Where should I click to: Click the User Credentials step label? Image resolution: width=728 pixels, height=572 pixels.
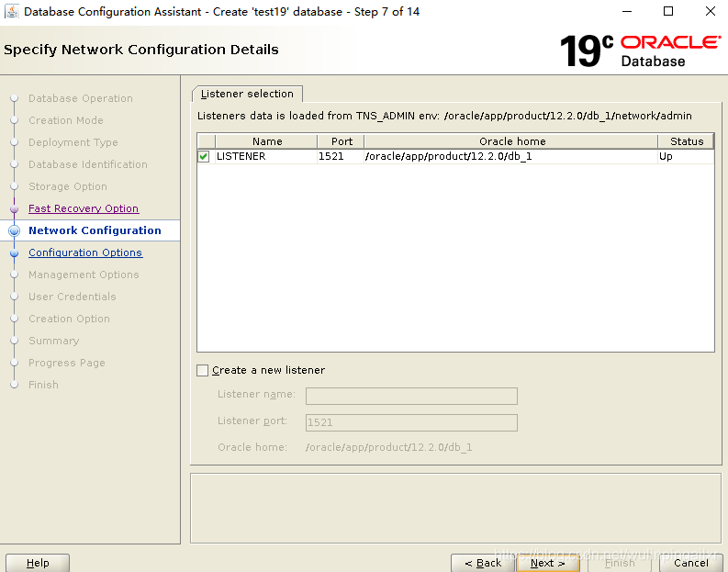click(72, 297)
